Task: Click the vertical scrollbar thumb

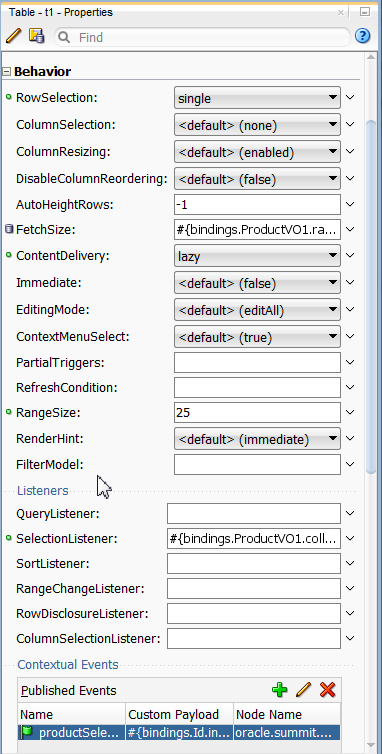Action: click(x=371, y=296)
